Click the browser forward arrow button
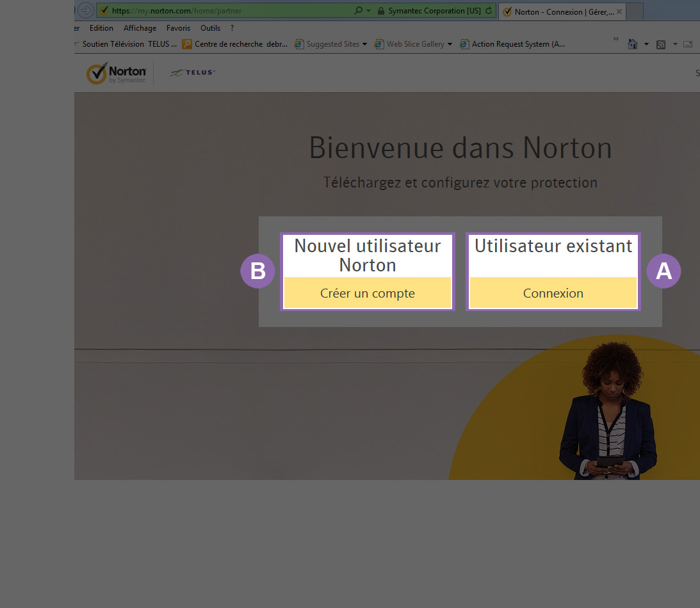The height and width of the screenshot is (608, 700). (86, 10)
